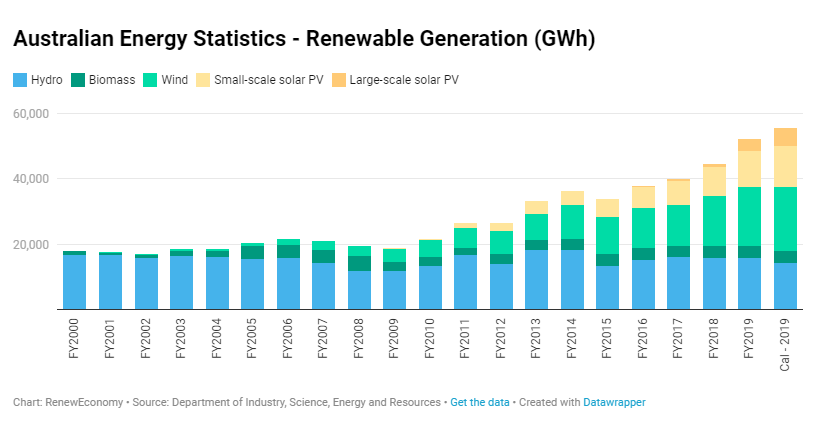Screen dimensions: 817x435
Task: Click the Biomass segment of the FY2006 bar
Action: (x=288, y=252)
